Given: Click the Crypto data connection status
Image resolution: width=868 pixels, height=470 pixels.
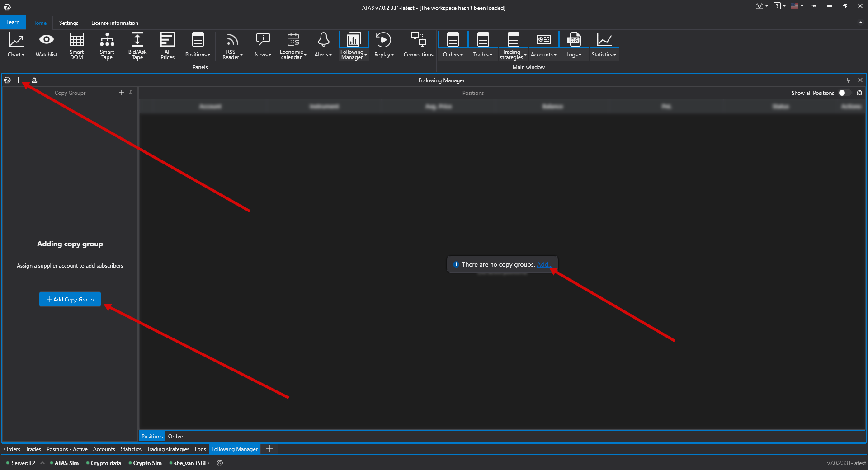Looking at the screenshot, I should point(104,463).
